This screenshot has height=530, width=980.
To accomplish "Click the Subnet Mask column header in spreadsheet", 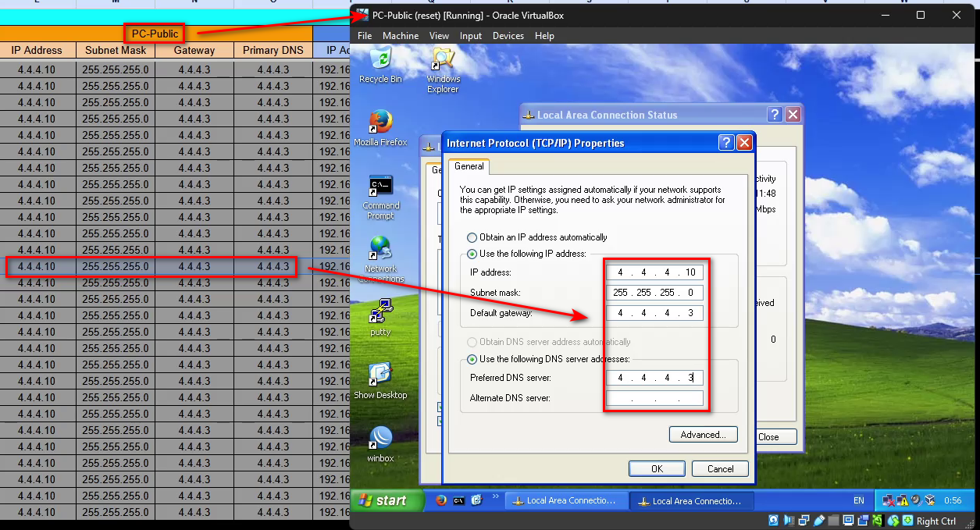I will 116,50.
